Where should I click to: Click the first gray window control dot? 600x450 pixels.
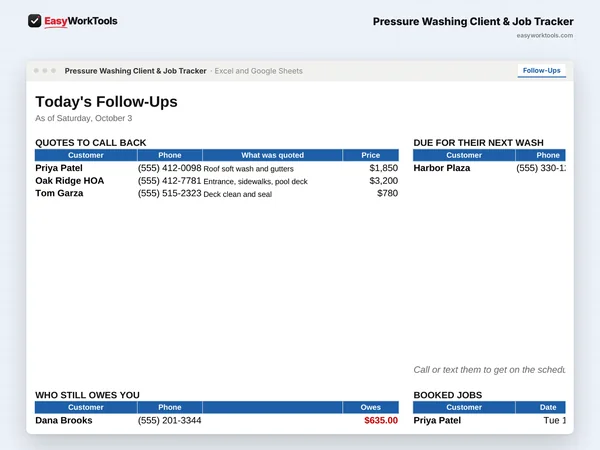pyautogui.click(x=36, y=70)
